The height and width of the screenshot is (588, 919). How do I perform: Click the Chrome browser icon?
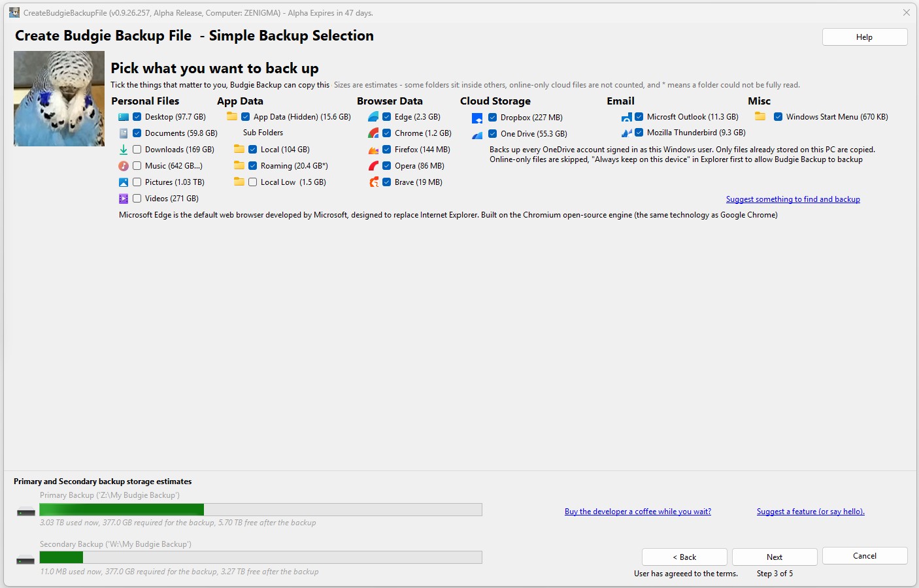point(373,133)
